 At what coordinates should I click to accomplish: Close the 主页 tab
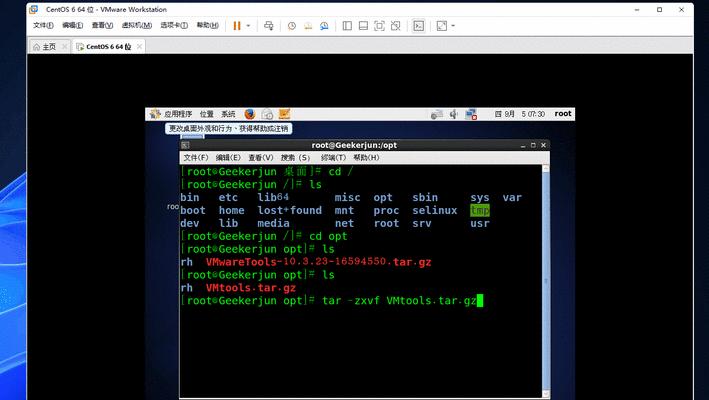[x=65, y=47]
